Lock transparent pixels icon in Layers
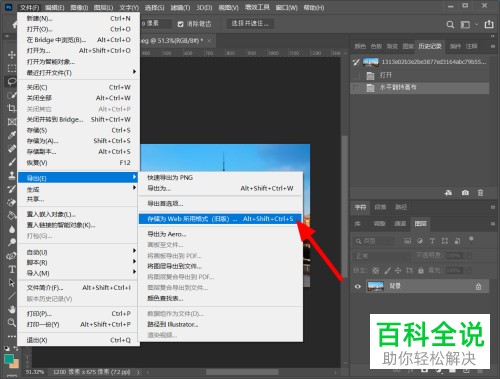 click(x=376, y=270)
